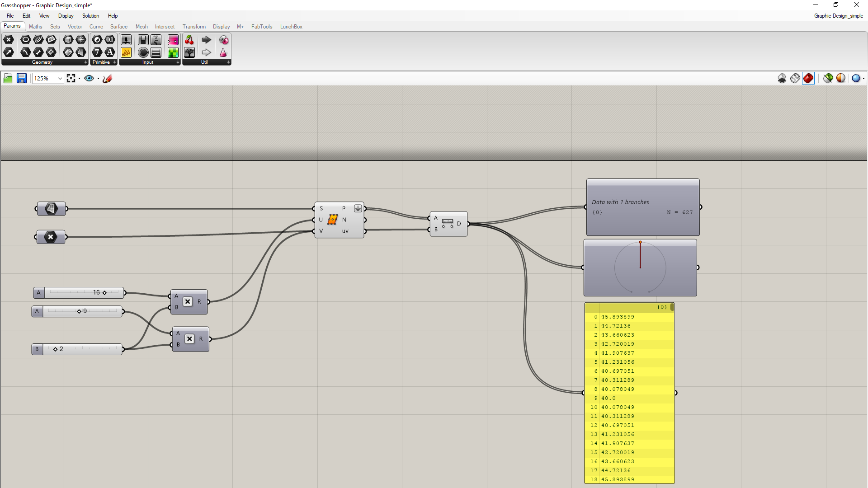Select the Vector parameter arrow icon
Screen dimensions: 868x488
[9, 52]
